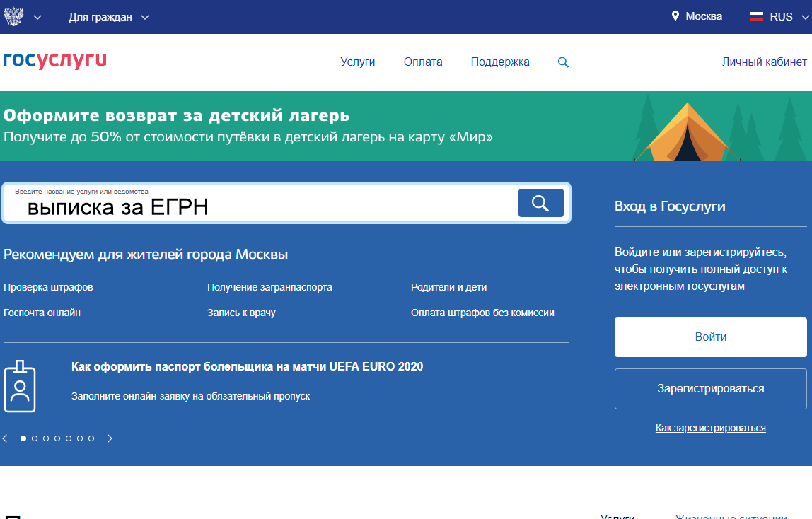812x519 pixels.
Task: Select the fifth carousel dot
Action: [x=69, y=438]
